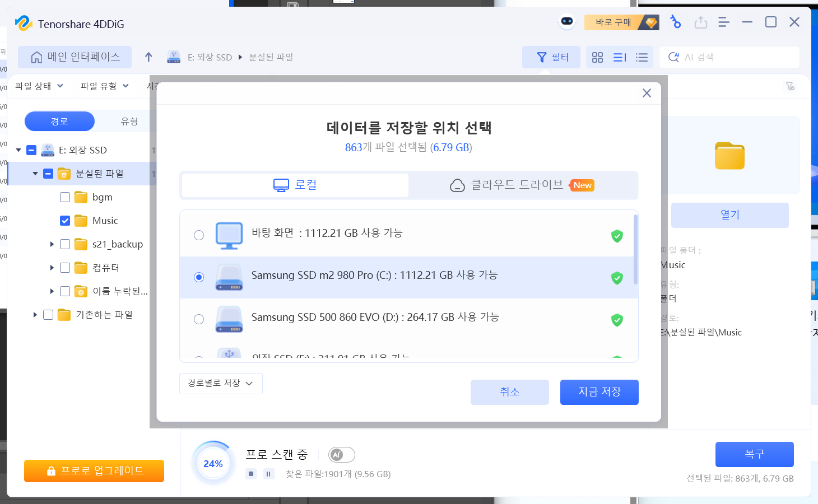
Task: Toggle the AI scan switch
Action: [x=342, y=455]
